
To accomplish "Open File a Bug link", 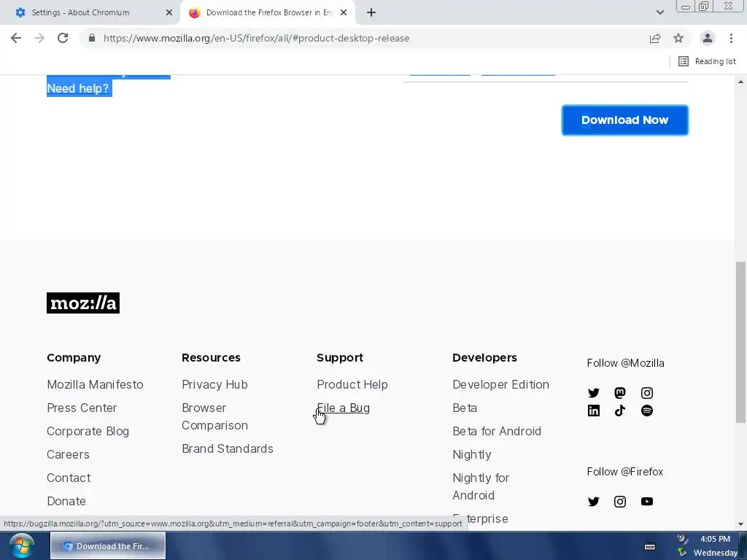I will click(x=343, y=408).
